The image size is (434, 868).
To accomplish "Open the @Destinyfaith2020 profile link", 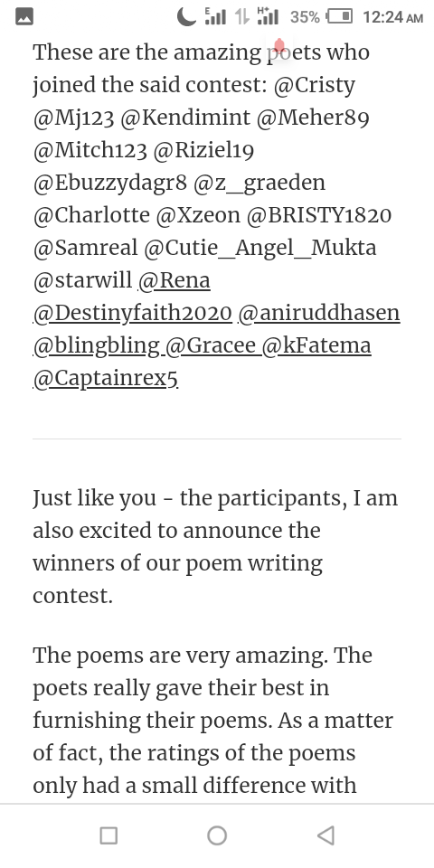I will click(132, 314).
